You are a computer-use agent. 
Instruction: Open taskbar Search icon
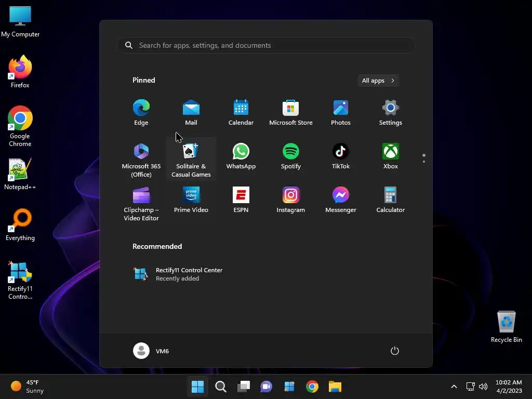pos(220,387)
